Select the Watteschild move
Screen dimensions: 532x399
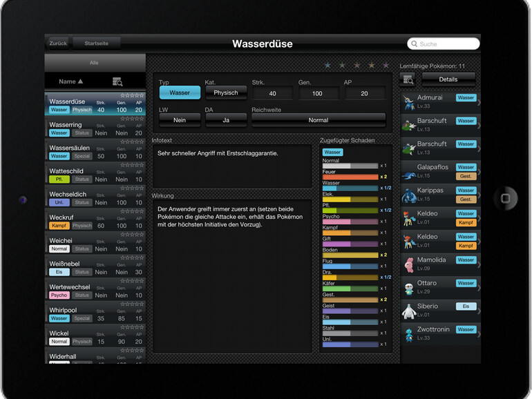[x=95, y=174]
